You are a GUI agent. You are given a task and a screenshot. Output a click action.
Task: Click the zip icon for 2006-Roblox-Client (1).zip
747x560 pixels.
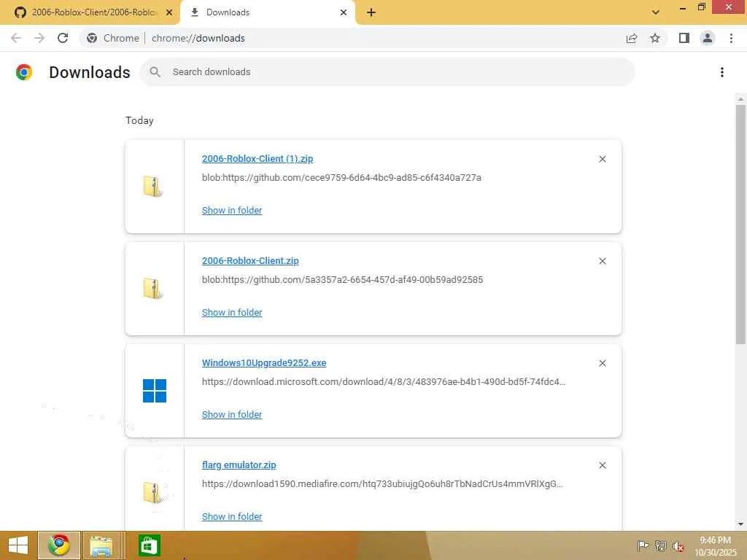[153, 186]
